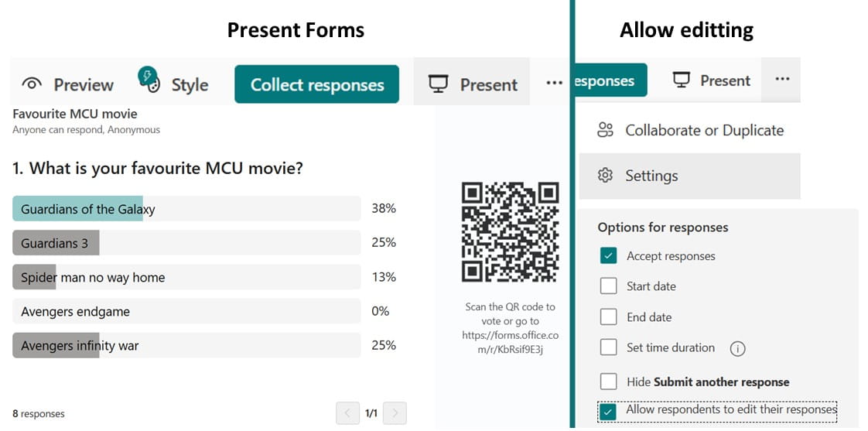
Task: Click the info icon beside Set time duration
Action: click(737, 348)
